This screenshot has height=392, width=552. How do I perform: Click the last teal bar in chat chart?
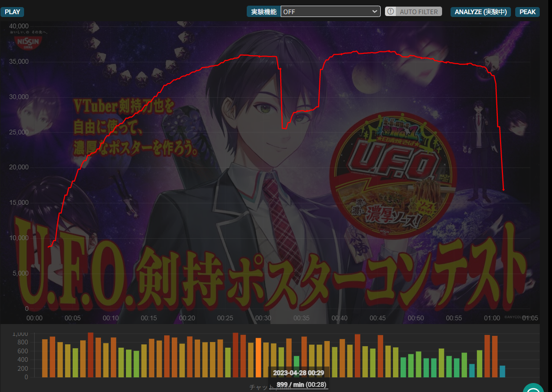[x=502, y=372]
